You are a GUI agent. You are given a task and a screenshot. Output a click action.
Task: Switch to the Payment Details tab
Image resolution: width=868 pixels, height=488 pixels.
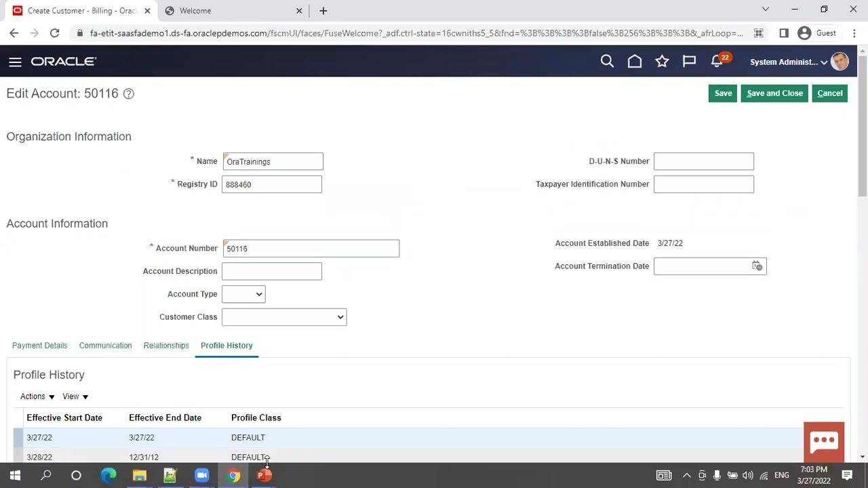tap(40, 346)
